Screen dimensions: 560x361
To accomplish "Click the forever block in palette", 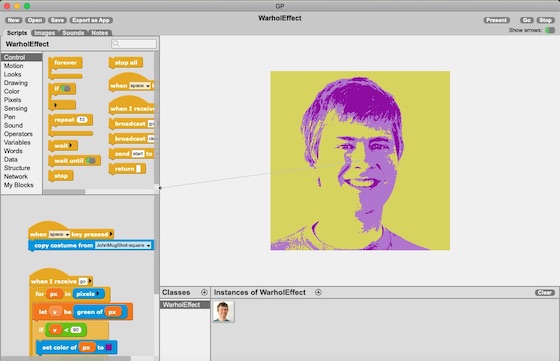I will pos(65,63).
